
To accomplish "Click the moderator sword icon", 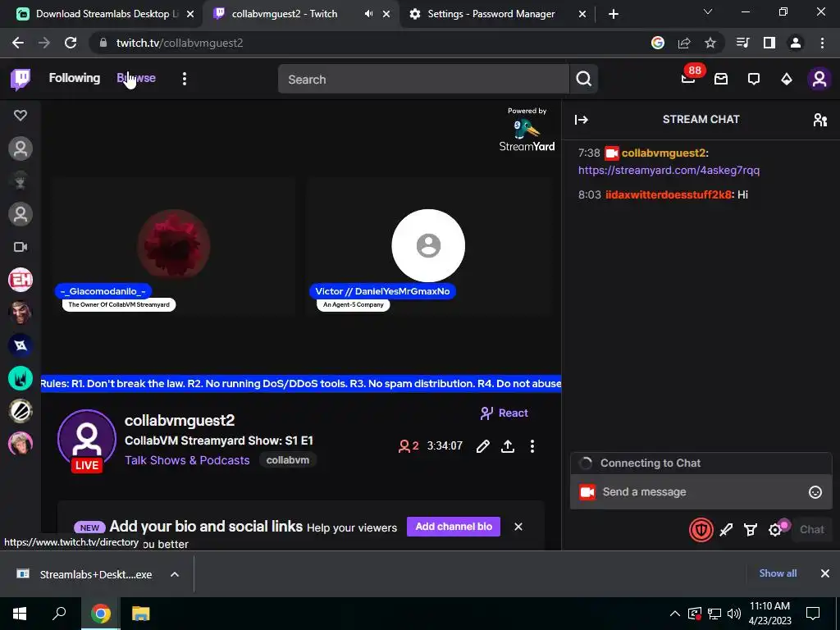I will tap(726, 530).
